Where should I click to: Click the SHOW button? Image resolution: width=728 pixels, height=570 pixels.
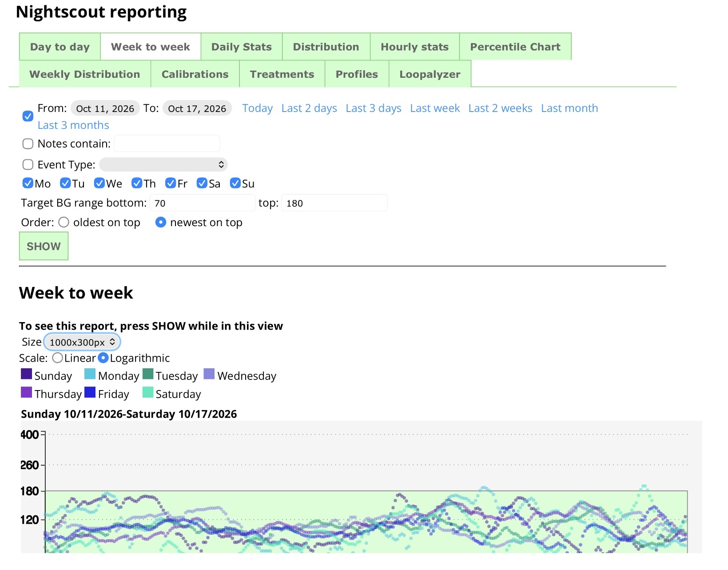coord(44,246)
